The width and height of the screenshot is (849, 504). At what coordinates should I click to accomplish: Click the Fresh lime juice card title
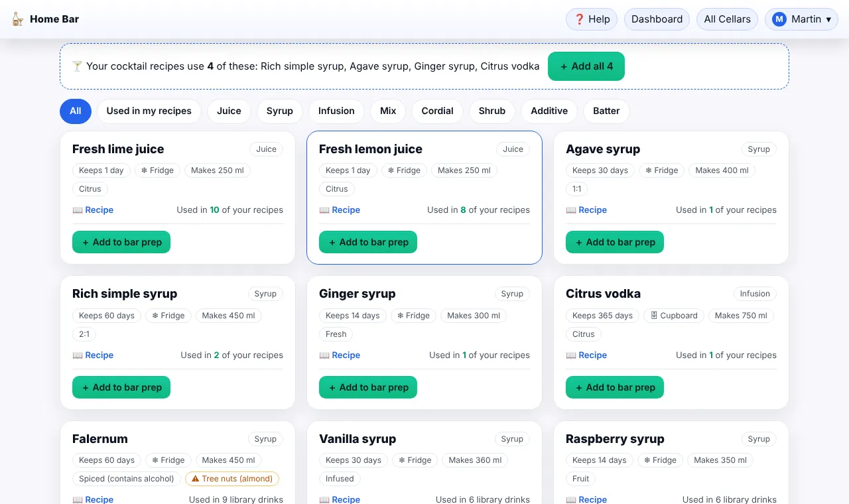click(118, 149)
